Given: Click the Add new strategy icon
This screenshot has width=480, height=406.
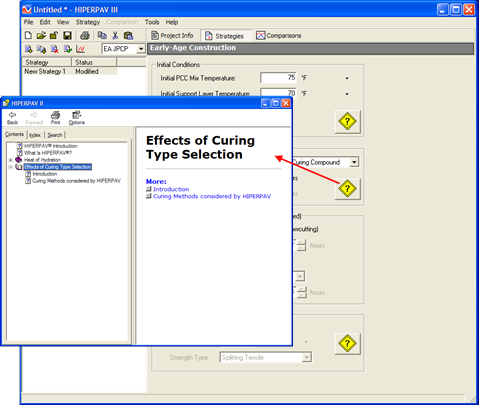Looking at the screenshot, I should (x=29, y=49).
